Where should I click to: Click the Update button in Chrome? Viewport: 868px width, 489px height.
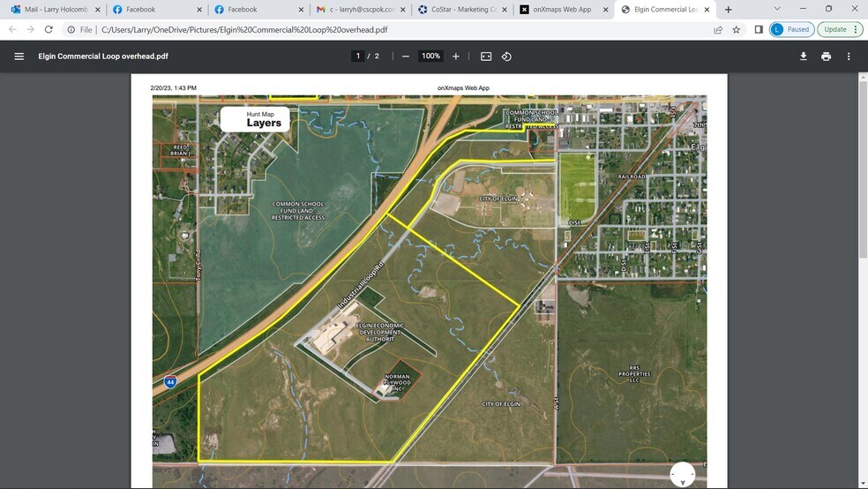(x=834, y=29)
